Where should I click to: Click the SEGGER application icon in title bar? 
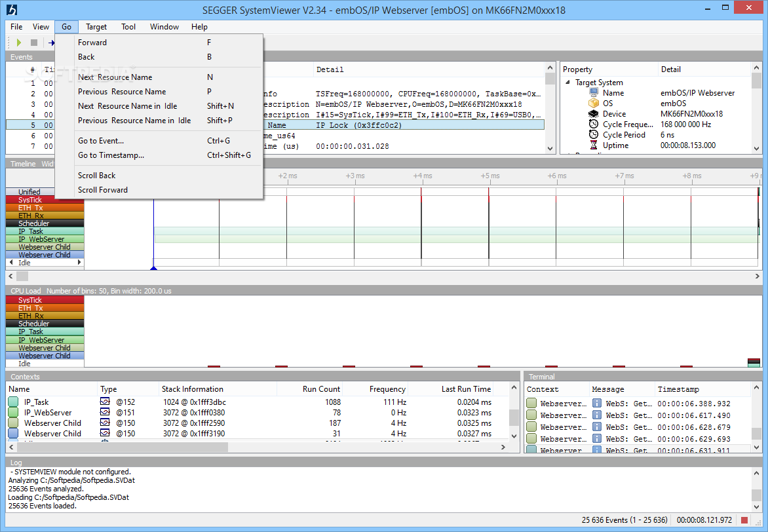12,9
